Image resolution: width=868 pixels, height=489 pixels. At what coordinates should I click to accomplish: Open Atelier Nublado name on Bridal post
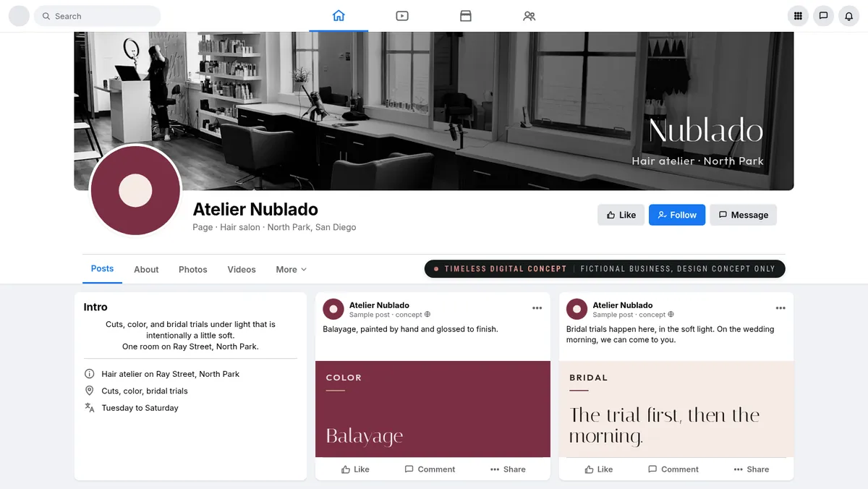click(x=623, y=305)
